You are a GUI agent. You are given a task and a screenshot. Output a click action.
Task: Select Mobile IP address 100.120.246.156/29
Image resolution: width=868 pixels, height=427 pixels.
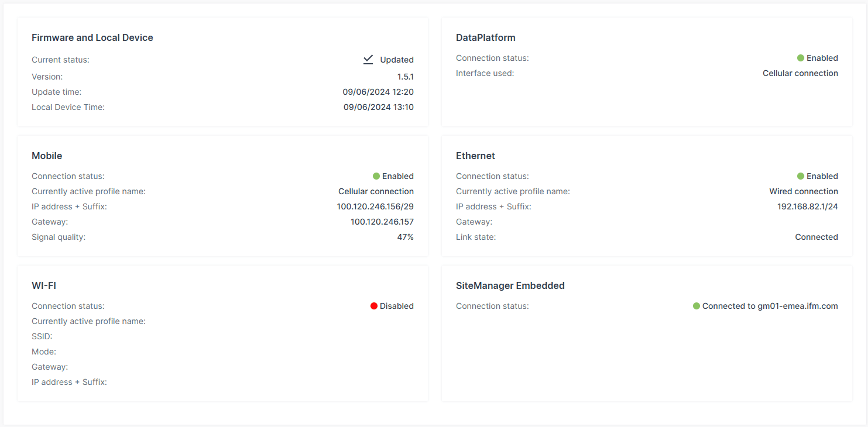point(375,206)
